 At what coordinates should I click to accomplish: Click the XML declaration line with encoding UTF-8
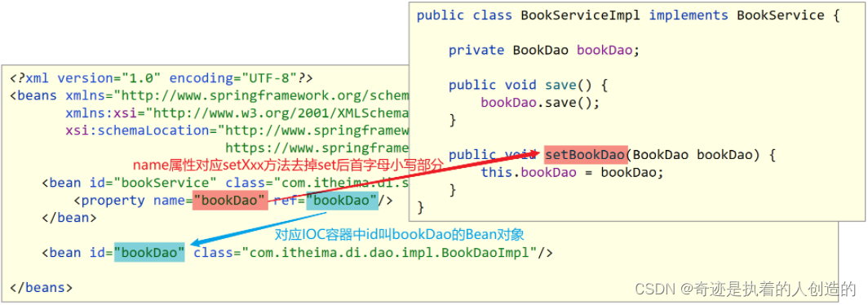(x=162, y=78)
